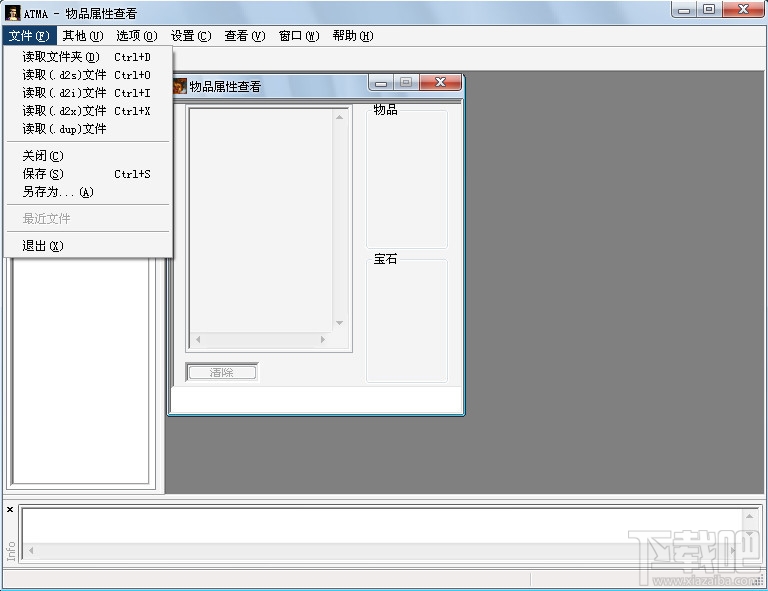Minimize the main ATMA window
Image resolution: width=768 pixels, height=591 pixels.
[x=684, y=10]
